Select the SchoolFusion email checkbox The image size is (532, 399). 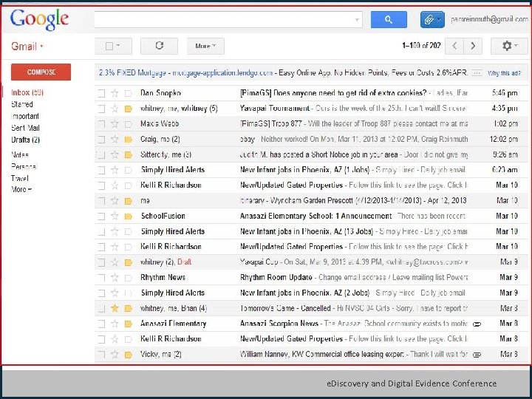[101, 216]
